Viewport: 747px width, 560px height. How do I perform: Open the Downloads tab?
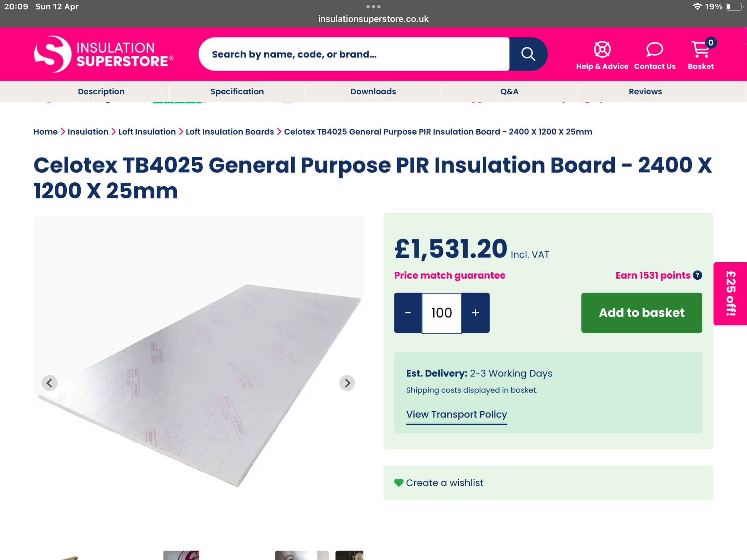click(x=373, y=91)
